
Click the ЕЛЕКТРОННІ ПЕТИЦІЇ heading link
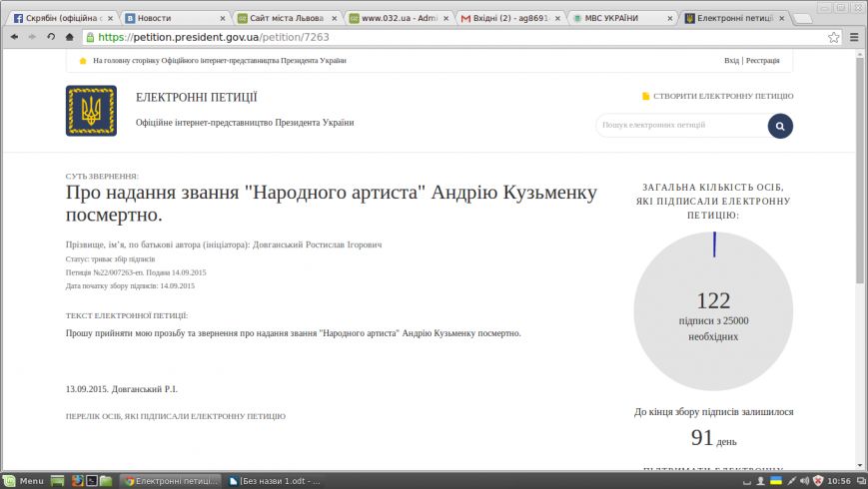pyautogui.click(x=197, y=98)
